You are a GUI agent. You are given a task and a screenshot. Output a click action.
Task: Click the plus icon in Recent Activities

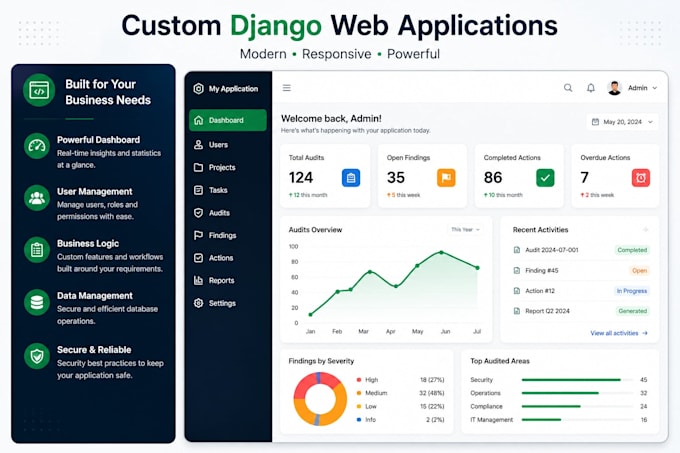(x=645, y=229)
